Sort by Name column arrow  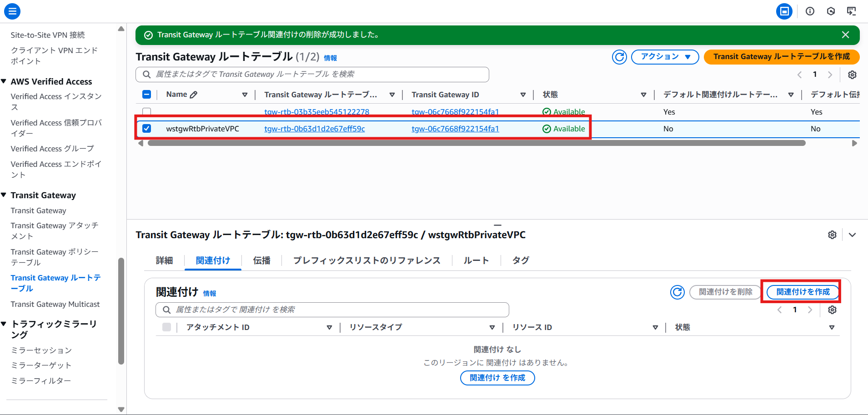coord(245,95)
